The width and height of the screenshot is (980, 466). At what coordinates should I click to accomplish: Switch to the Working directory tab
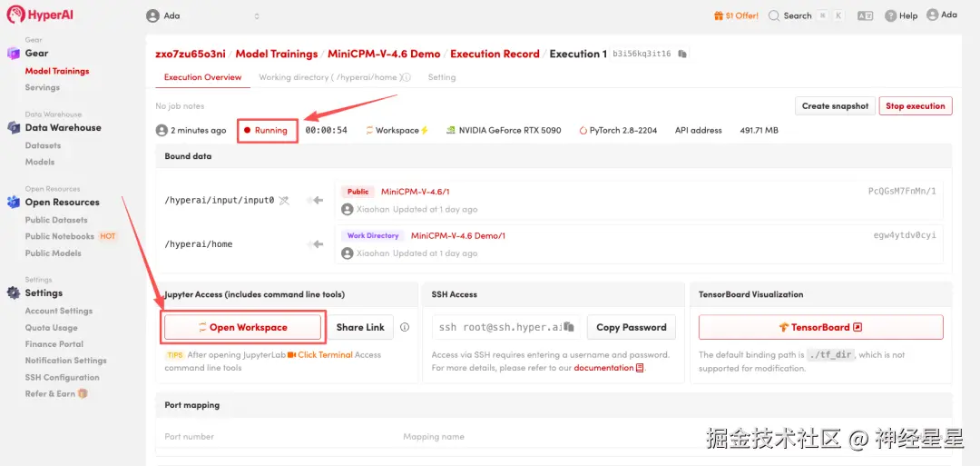(328, 77)
